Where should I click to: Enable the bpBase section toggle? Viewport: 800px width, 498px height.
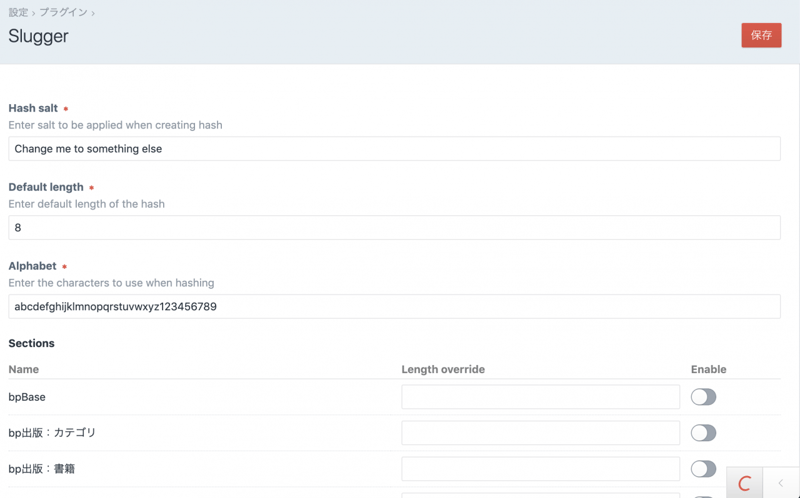click(703, 397)
